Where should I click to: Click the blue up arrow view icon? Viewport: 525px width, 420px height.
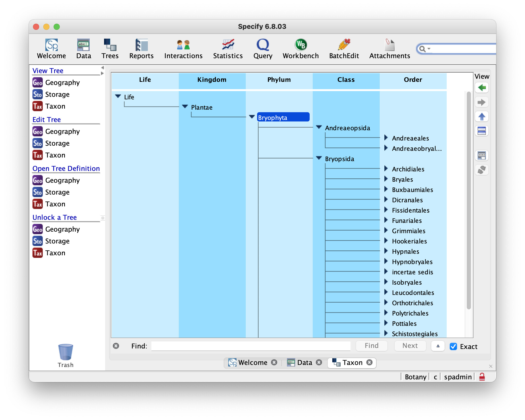pyautogui.click(x=481, y=117)
